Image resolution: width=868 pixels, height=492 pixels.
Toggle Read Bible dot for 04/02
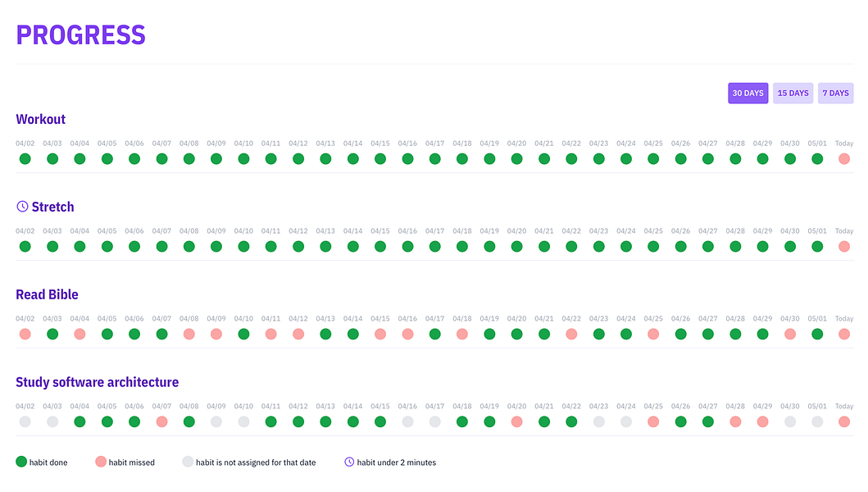click(25, 334)
